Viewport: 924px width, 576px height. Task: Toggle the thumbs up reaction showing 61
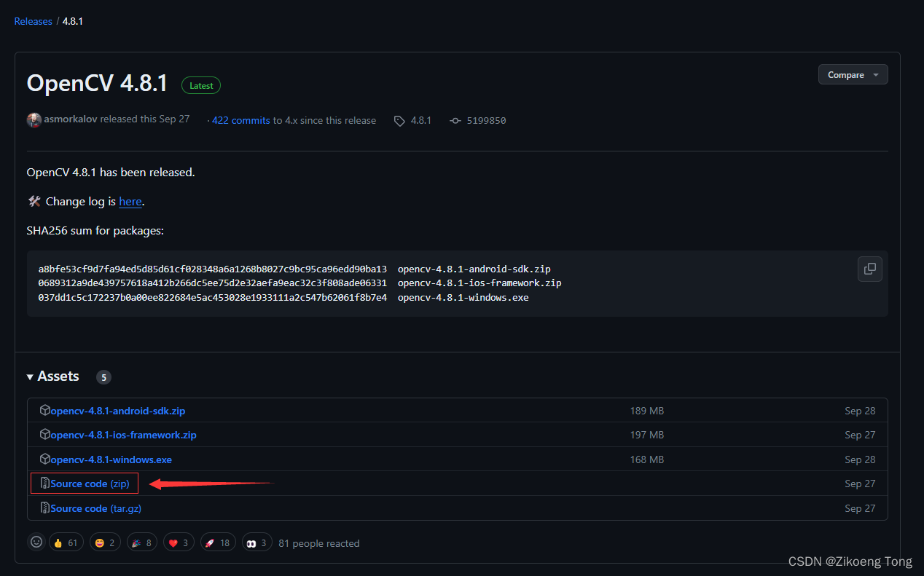[66, 542]
